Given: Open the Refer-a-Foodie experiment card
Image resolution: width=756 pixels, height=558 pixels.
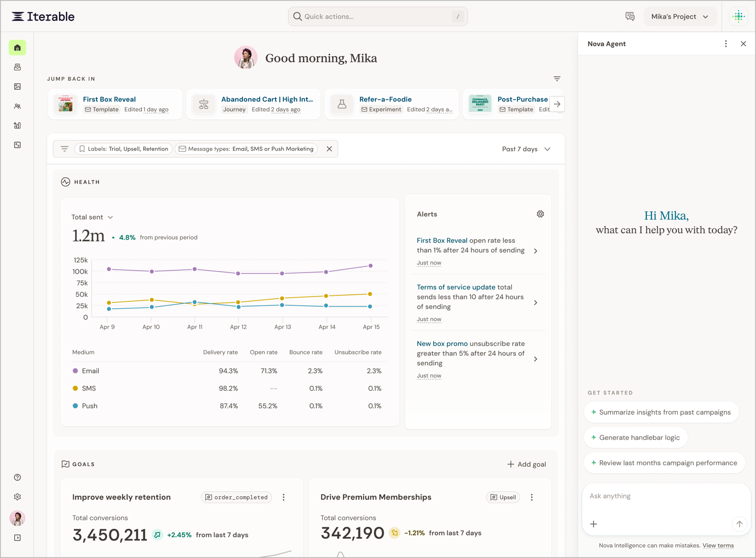Looking at the screenshot, I should pyautogui.click(x=392, y=104).
